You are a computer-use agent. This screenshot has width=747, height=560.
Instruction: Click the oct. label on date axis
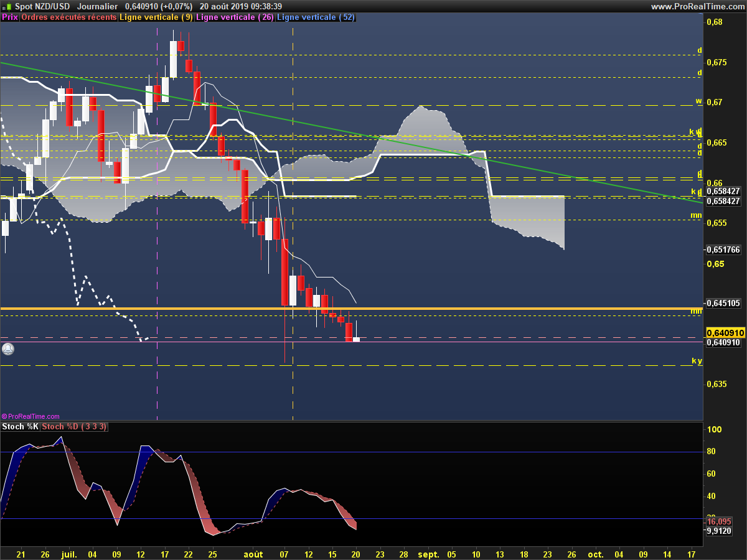pyautogui.click(x=596, y=553)
